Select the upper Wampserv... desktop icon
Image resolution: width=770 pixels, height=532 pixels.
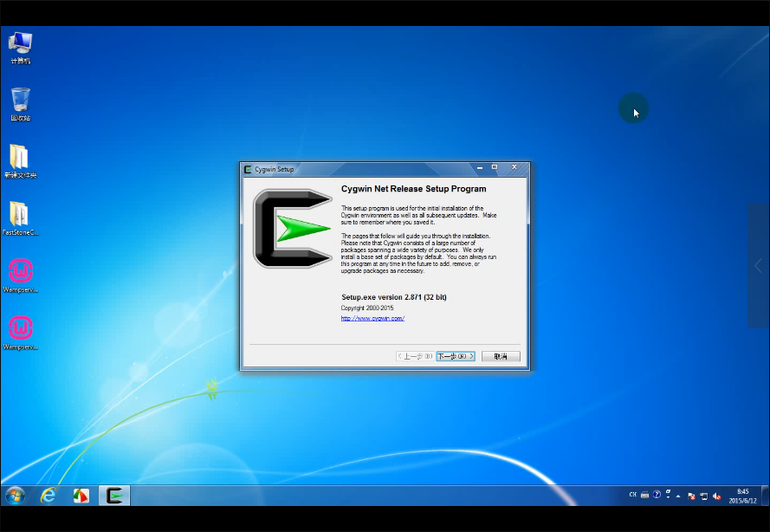(20, 276)
